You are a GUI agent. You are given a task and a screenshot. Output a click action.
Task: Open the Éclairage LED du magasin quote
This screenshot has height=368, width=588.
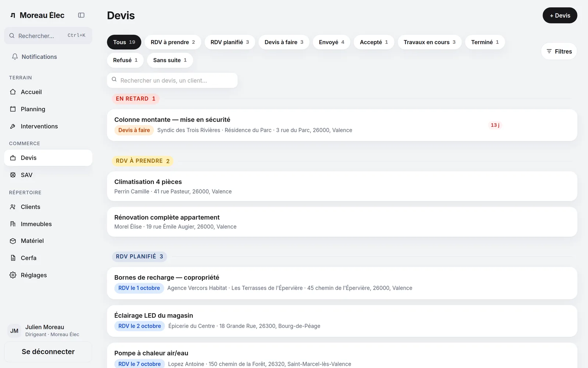coord(342,321)
